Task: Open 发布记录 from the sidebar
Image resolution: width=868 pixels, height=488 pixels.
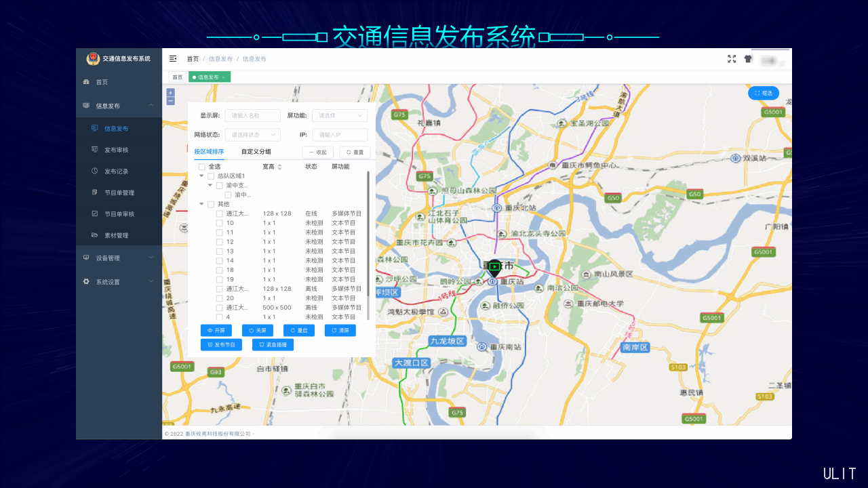Action: tap(116, 171)
